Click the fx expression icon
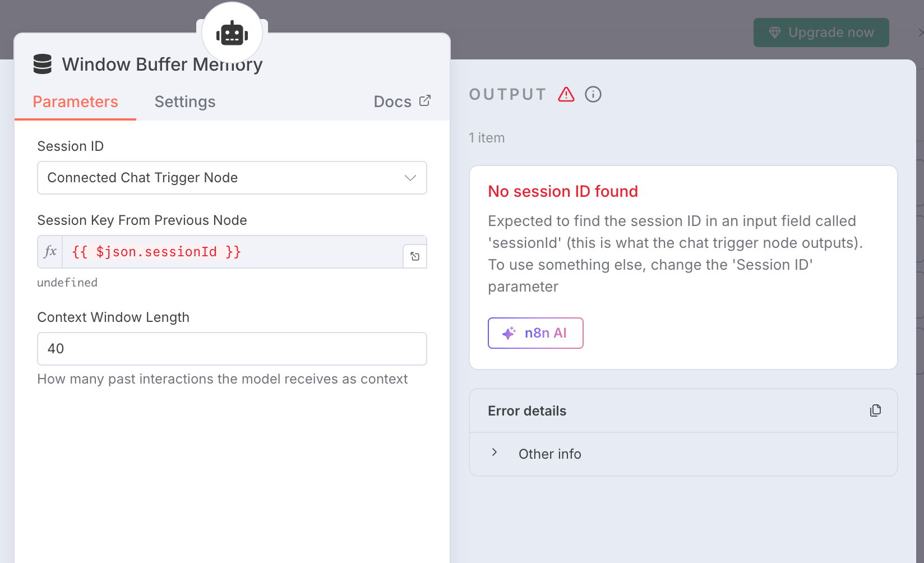924x563 pixels. click(x=50, y=252)
